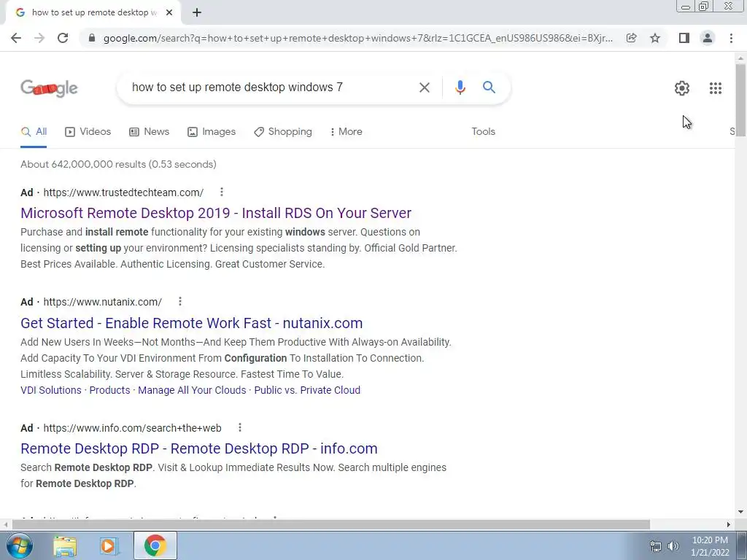Click the lock icon in address bar
Screen dimensions: 747x560
click(x=92, y=38)
